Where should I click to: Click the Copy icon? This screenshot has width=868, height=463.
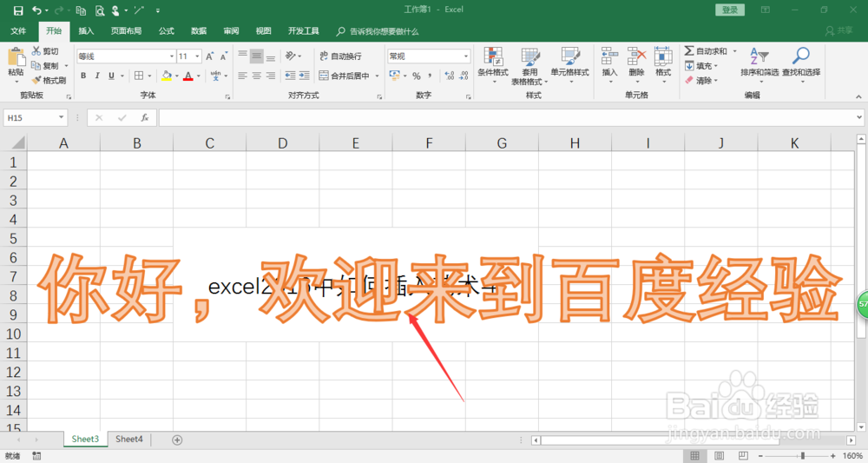(x=36, y=65)
